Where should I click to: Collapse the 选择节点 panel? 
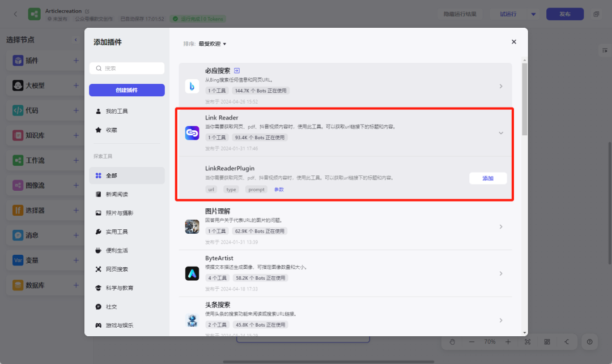[76, 40]
